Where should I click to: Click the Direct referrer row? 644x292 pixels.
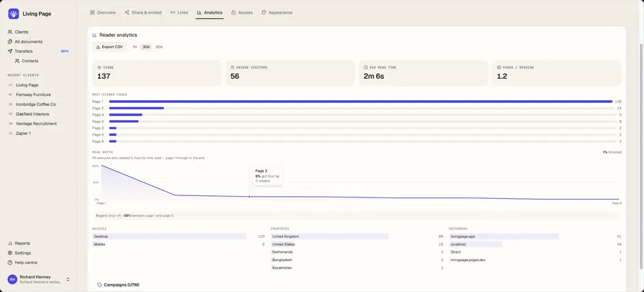click(535, 252)
